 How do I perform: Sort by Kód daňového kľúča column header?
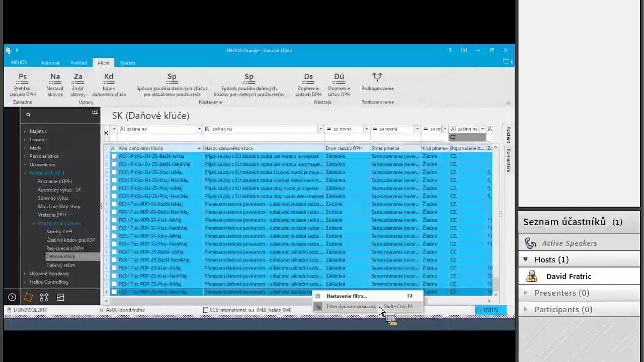click(160, 148)
